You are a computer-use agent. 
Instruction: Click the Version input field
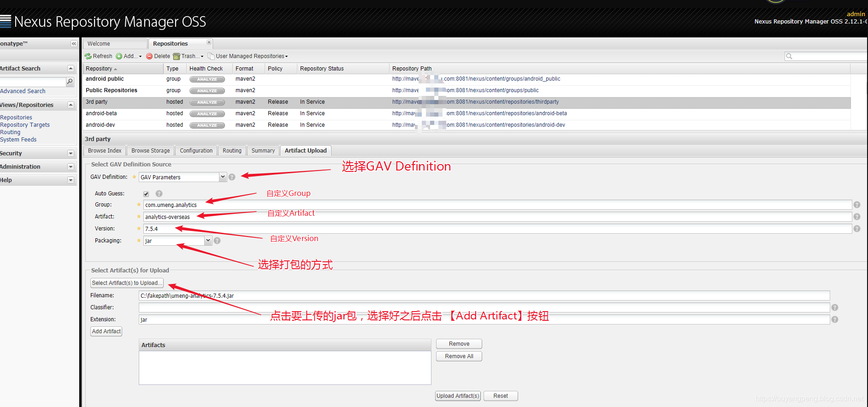(497, 229)
